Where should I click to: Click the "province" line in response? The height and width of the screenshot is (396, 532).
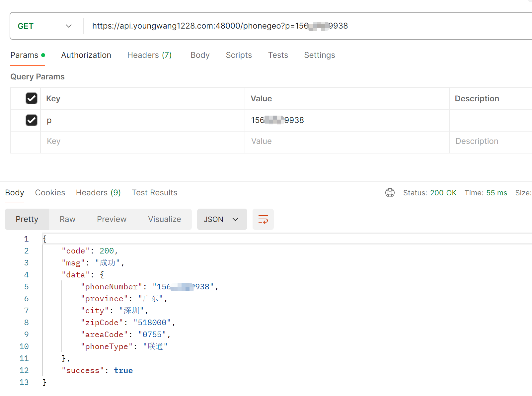click(x=124, y=299)
